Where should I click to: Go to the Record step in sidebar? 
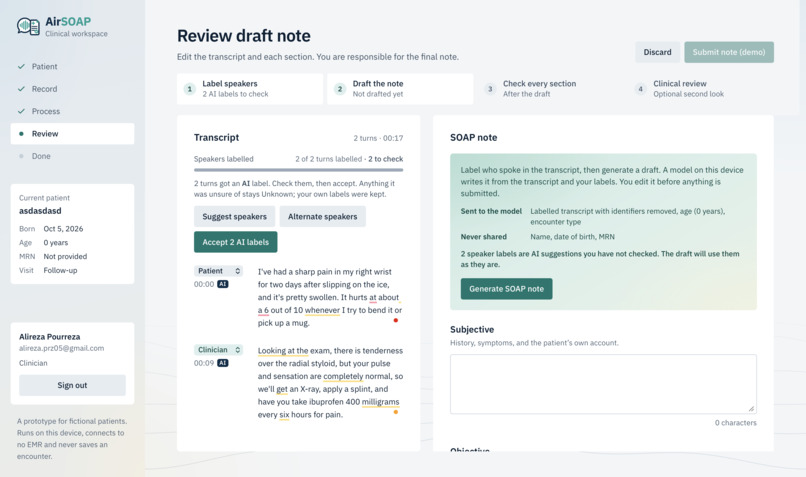[72, 89]
